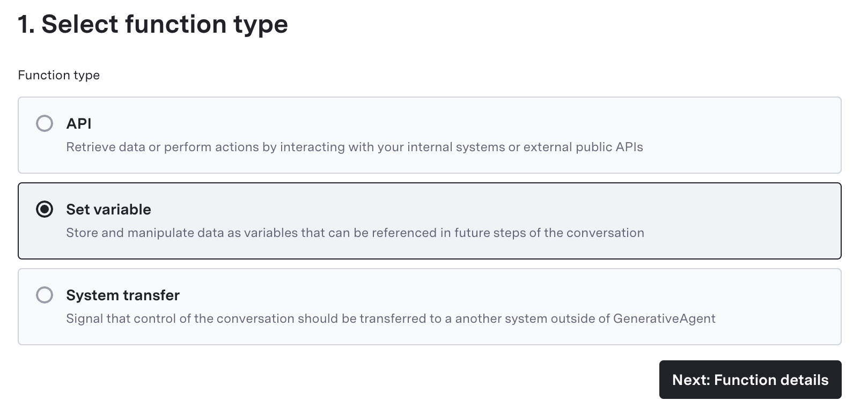The width and height of the screenshot is (868, 415).
Task: Click the step number 1 in the heading
Action: 25,25
